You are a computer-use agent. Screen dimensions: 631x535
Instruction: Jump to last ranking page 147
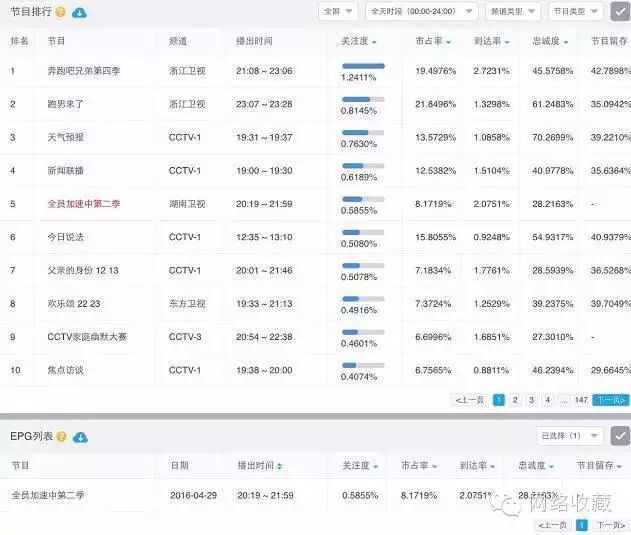point(581,400)
